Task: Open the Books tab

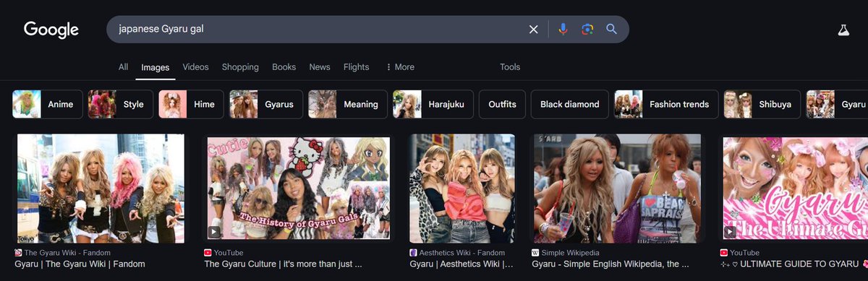Action: 284,66
